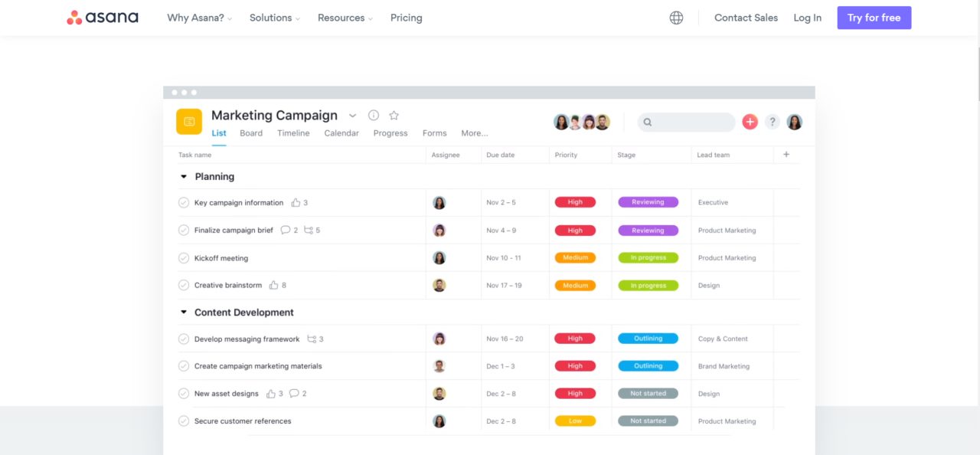Open the help question mark icon
This screenshot has width=980, height=455.
[x=772, y=121]
